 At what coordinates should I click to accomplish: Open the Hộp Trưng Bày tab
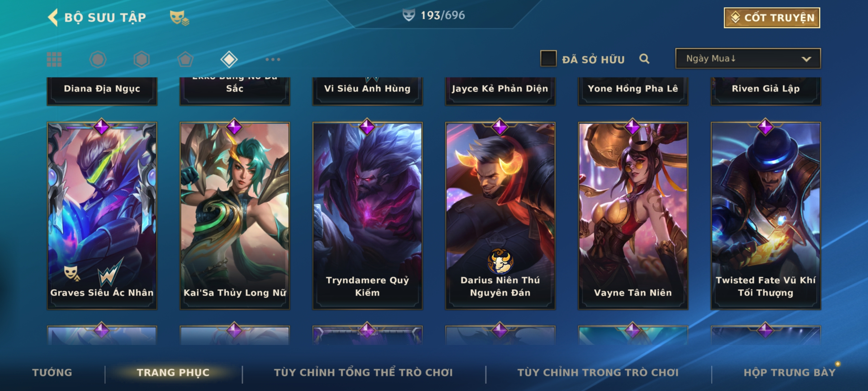(790, 373)
